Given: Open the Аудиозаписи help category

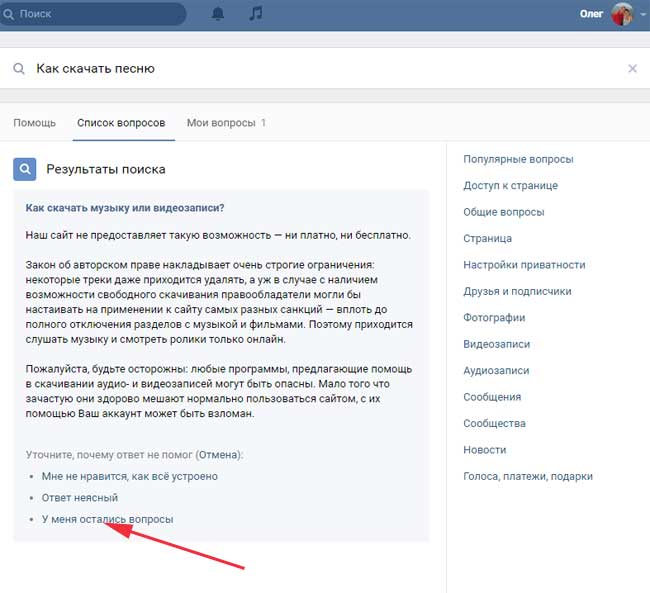Looking at the screenshot, I should click(496, 371).
